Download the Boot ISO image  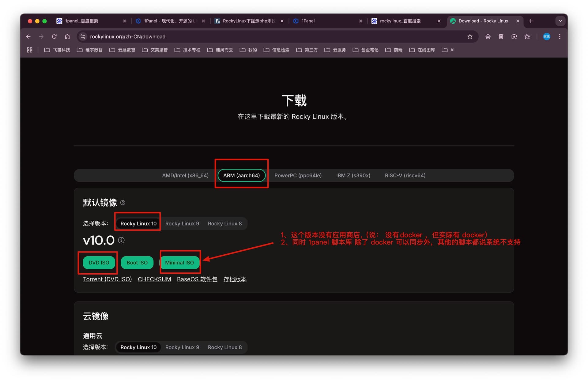pos(137,263)
